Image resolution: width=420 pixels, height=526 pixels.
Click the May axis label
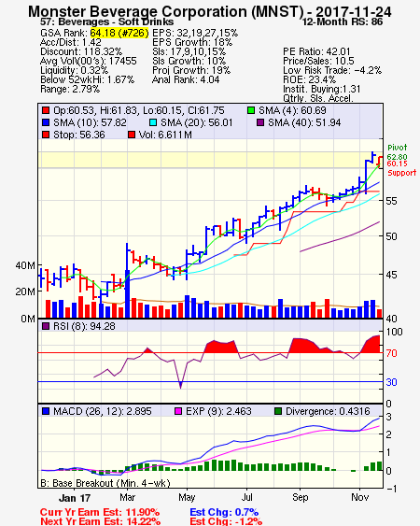click(187, 497)
